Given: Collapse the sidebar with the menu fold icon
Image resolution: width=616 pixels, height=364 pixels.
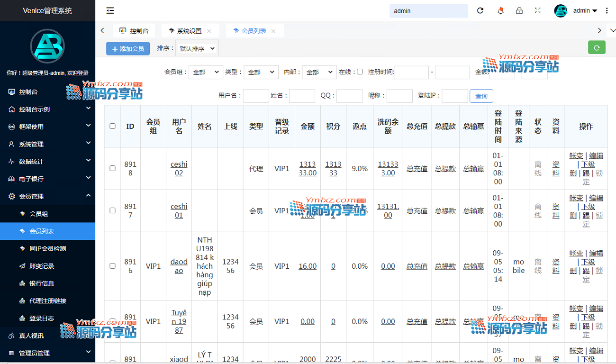Looking at the screenshot, I should click(110, 10).
